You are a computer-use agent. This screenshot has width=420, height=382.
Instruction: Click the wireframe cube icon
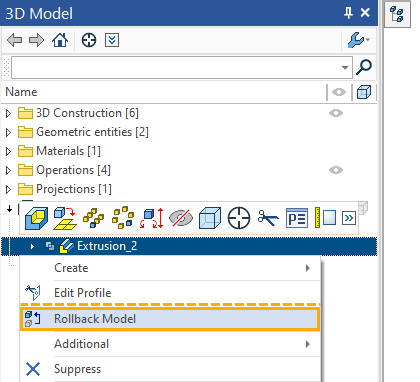(210, 218)
